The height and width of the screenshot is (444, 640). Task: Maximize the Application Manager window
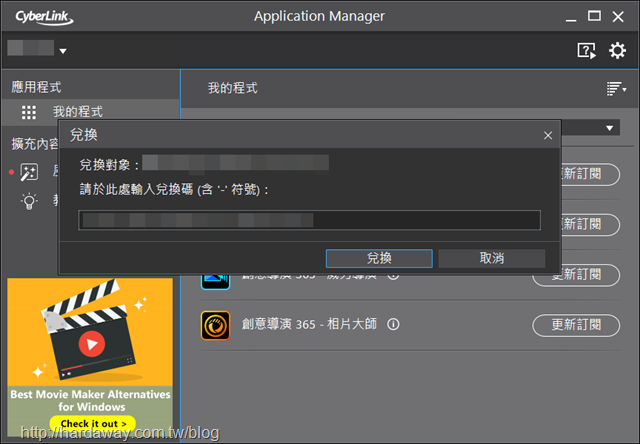[x=594, y=17]
